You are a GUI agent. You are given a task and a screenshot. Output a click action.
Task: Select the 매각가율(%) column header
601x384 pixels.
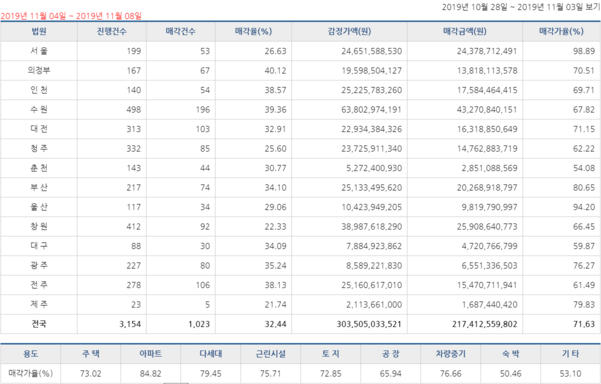click(x=561, y=31)
